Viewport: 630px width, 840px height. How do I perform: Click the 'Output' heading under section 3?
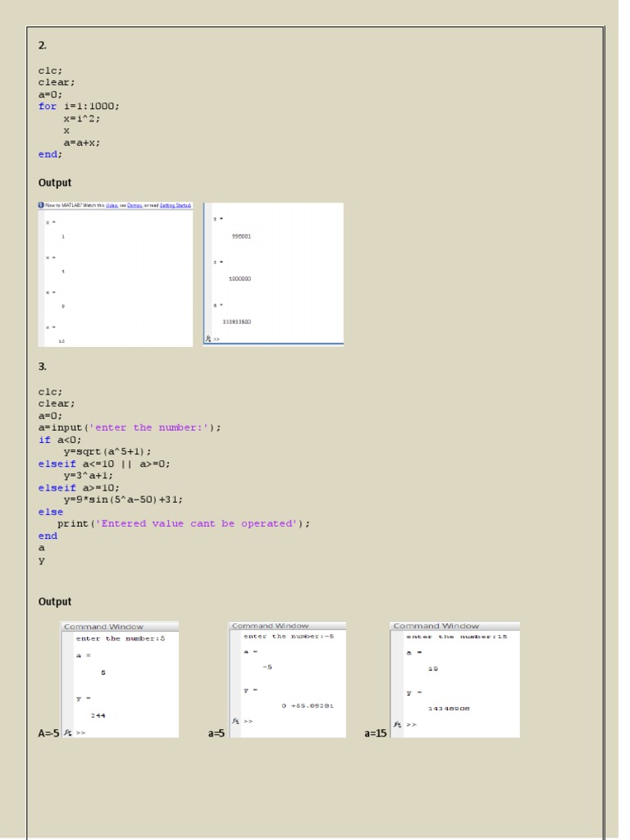click(x=55, y=601)
